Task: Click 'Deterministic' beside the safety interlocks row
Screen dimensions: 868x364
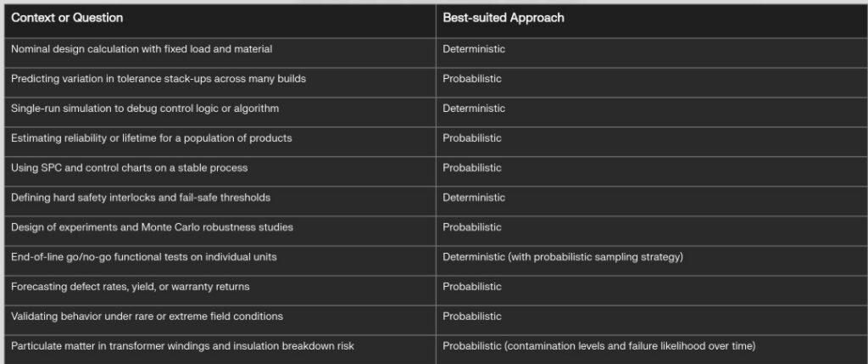Action: click(474, 198)
